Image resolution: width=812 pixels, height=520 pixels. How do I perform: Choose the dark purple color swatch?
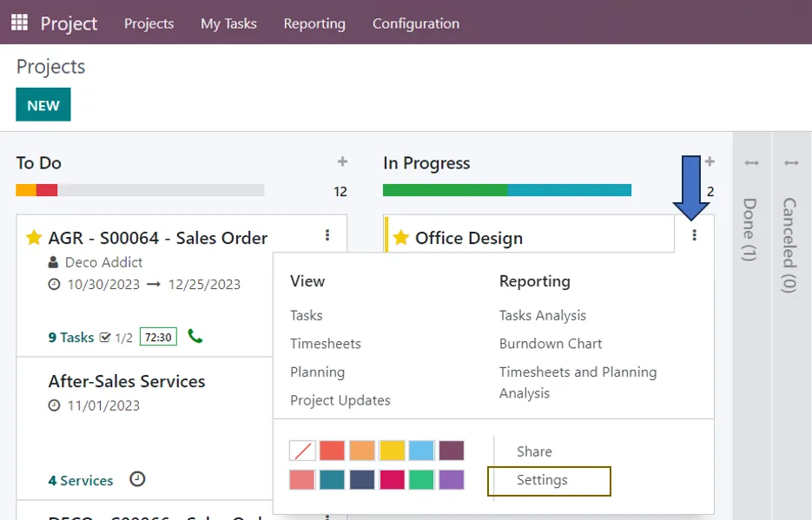point(452,451)
